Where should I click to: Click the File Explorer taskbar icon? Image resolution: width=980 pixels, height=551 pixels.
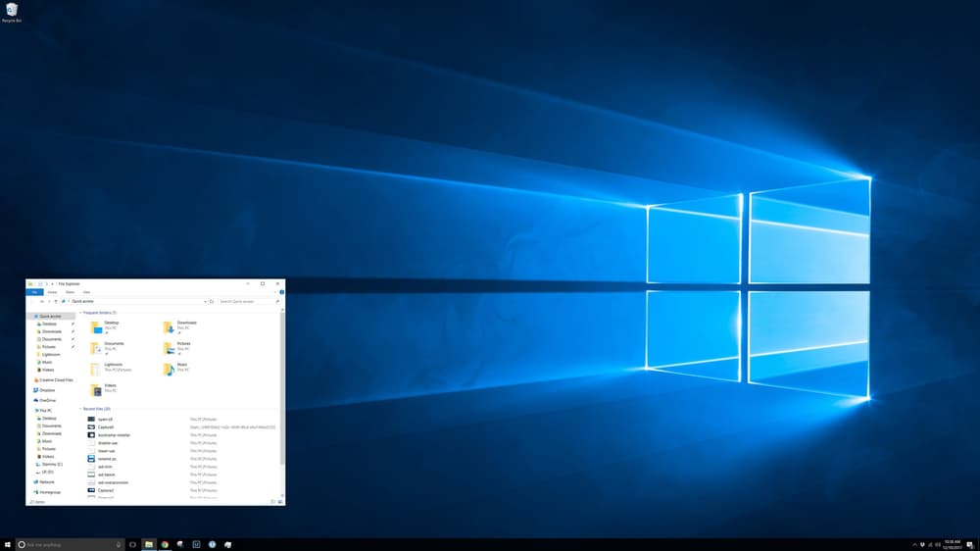[x=149, y=545]
